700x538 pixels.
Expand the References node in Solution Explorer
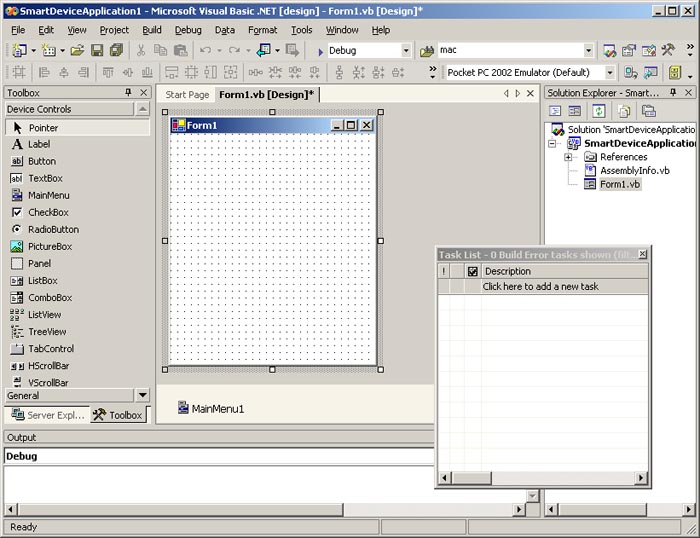pos(568,157)
